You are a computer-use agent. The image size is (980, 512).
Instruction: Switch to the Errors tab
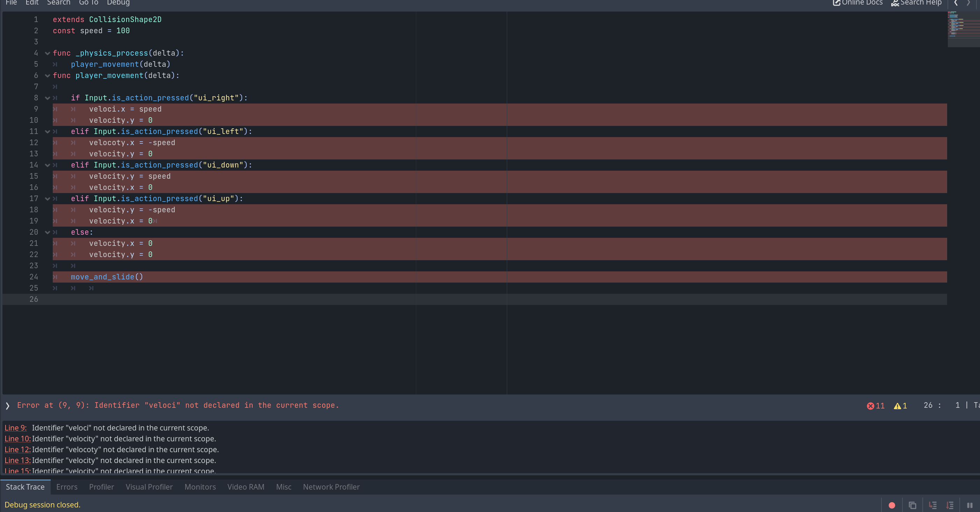[x=66, y=487]
